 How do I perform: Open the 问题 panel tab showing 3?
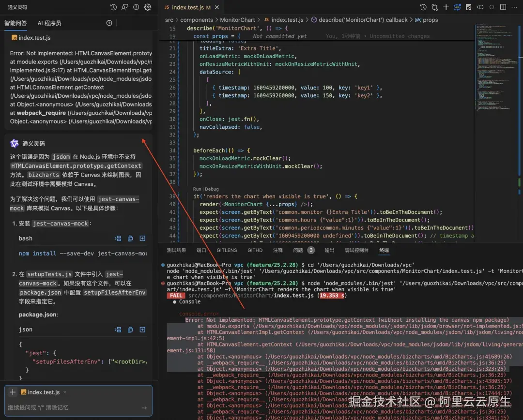(304, 250)
